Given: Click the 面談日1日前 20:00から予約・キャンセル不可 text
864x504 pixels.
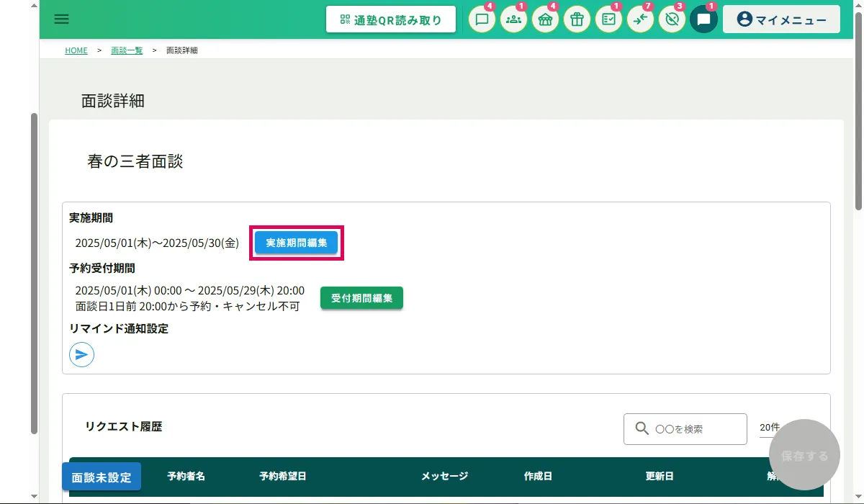Looking at the screenshot, I should [x=187, y=306].
